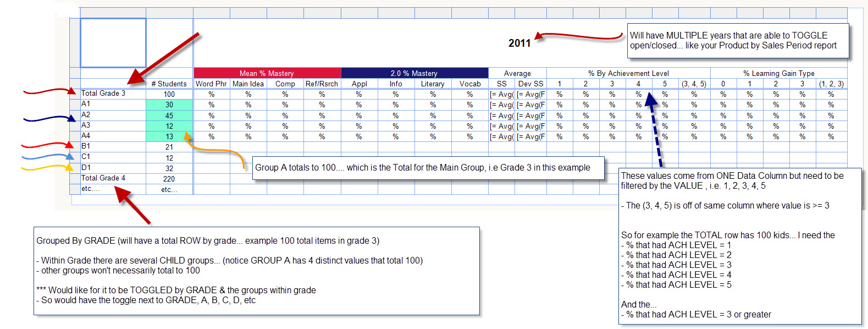Click the green 13 students cell for A4
The width and height of the screenshot is (868, 329).
[x=169, y=136]
